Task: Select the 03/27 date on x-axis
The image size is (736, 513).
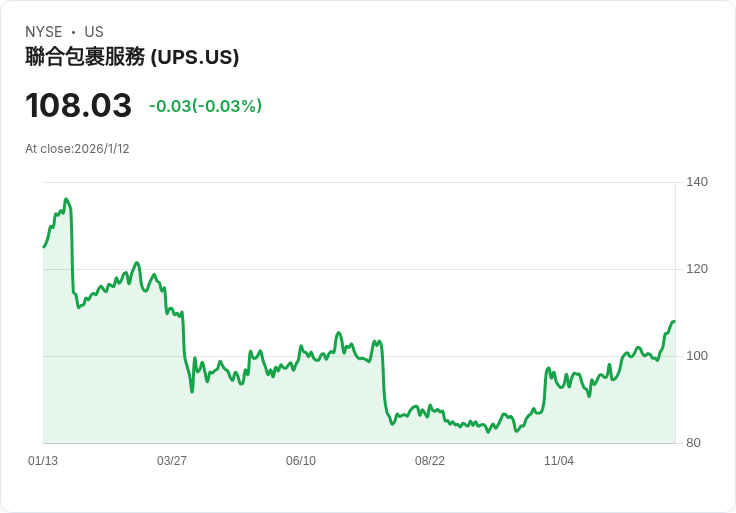Action: 172,461
